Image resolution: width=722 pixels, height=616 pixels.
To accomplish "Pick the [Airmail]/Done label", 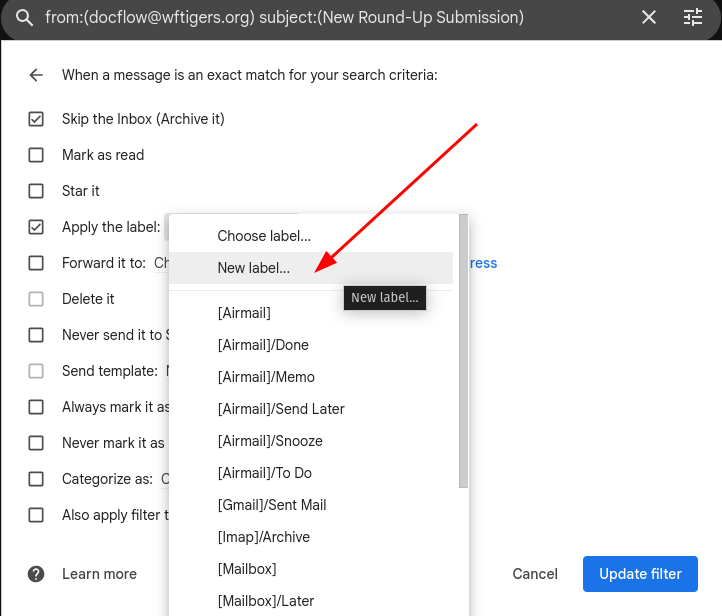I will [311, 345].
